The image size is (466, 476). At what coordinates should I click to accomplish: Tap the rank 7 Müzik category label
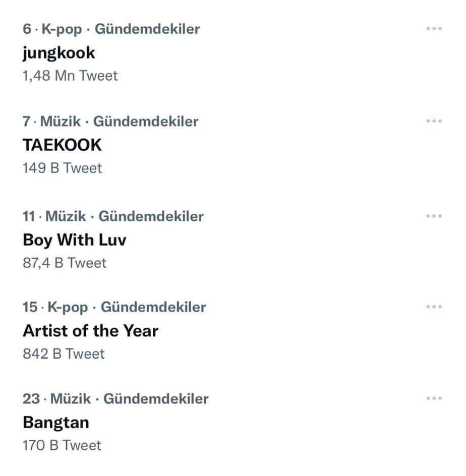pyautogui.click(x=110, y=122)
